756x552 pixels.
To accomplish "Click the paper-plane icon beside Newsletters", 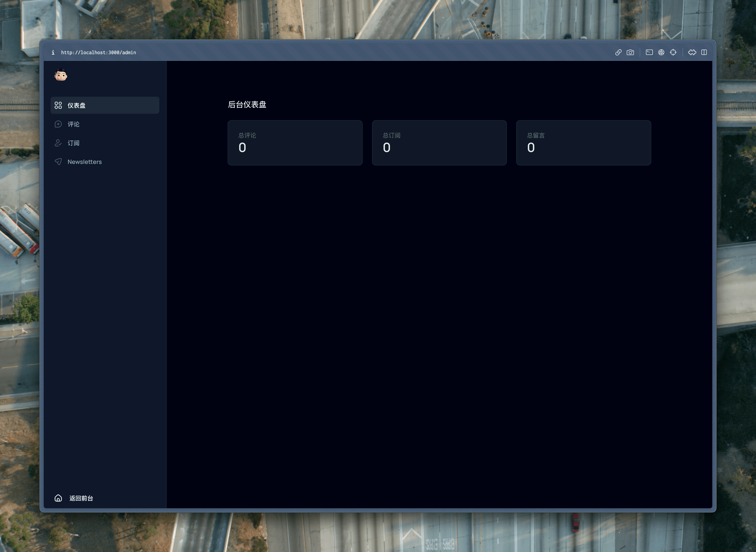I will coord(58,162).
